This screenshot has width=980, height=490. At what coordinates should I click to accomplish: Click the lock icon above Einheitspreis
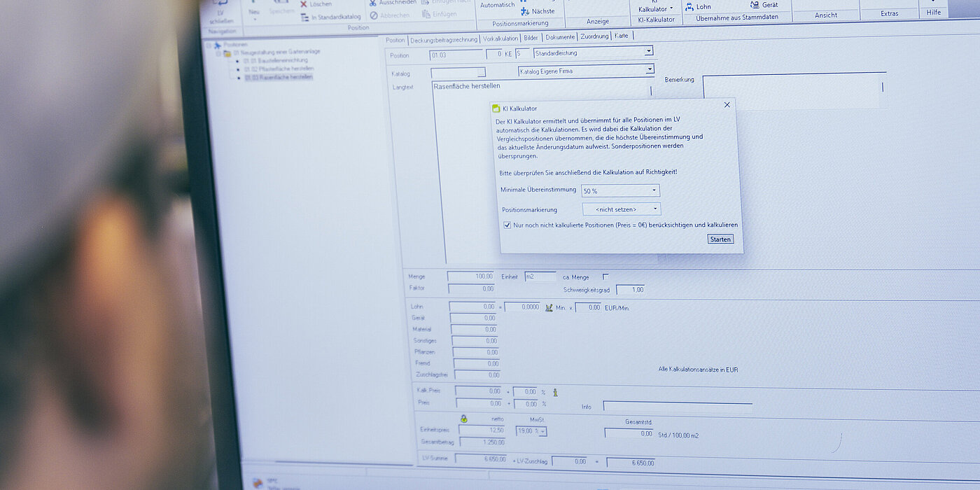[x=463, y=419]
